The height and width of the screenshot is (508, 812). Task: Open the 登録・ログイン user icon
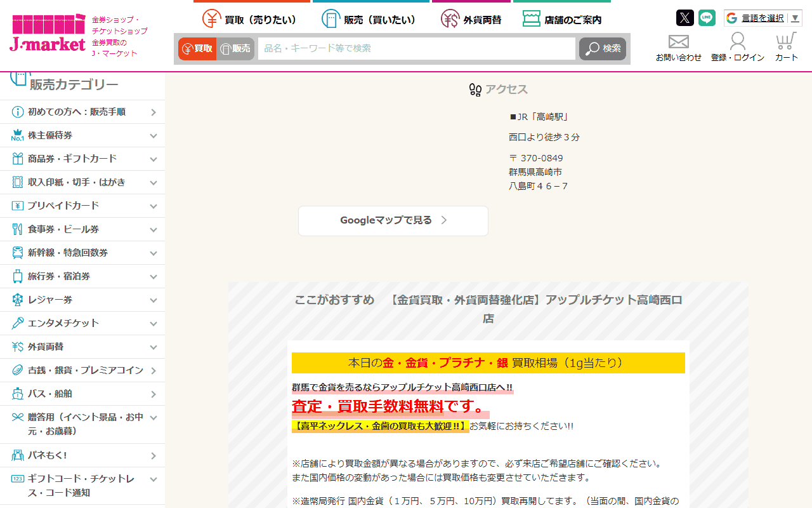coord(738,41)
